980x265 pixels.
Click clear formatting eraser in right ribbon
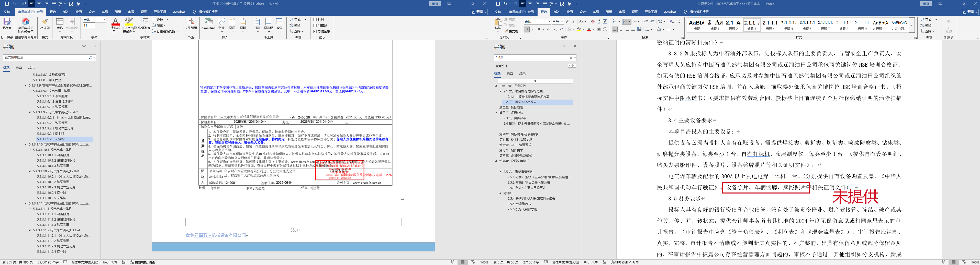tap(593, 22)
